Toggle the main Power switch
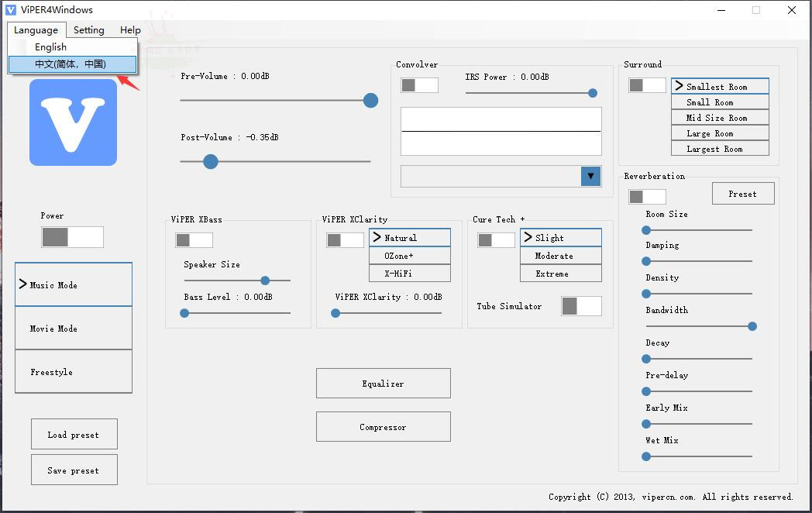This screenshot has height=513, width=812. tap(72, 237)
